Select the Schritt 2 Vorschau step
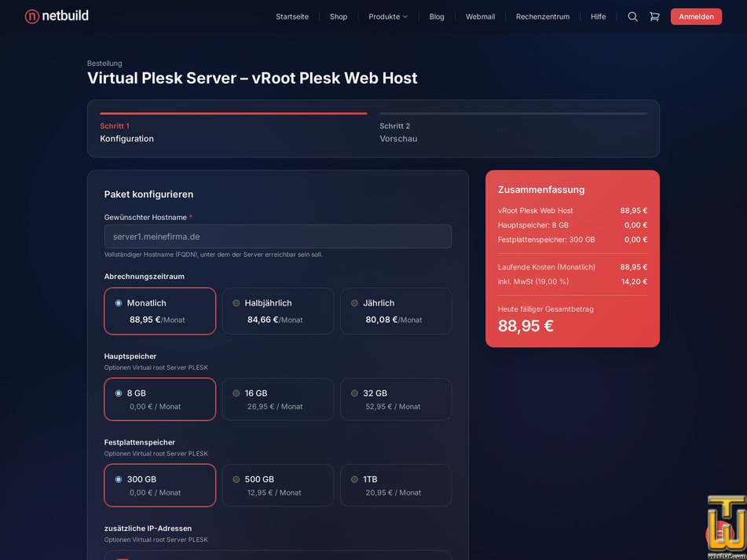 point(513,129)
